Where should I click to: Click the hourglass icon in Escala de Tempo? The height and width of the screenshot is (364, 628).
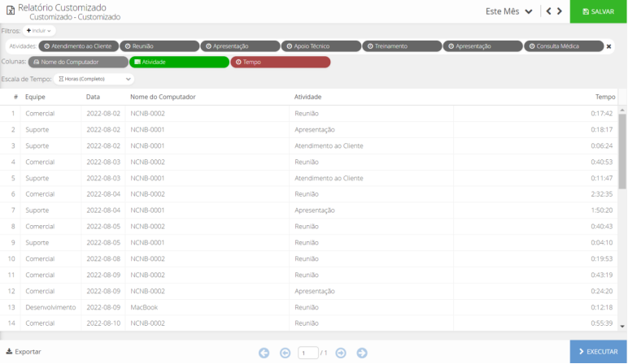click(x=61, y=79)
